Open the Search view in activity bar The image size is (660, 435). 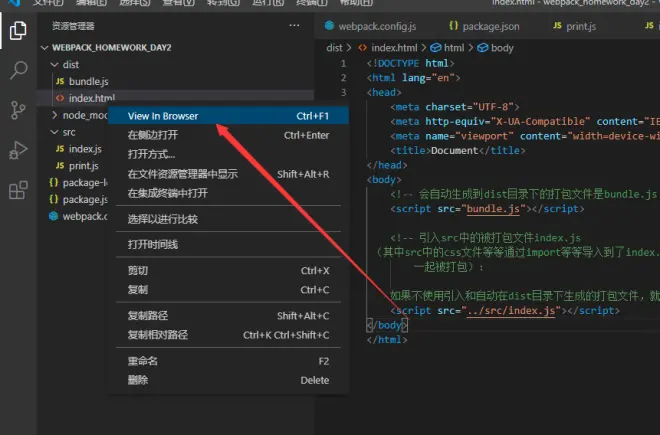click(18, 70)
